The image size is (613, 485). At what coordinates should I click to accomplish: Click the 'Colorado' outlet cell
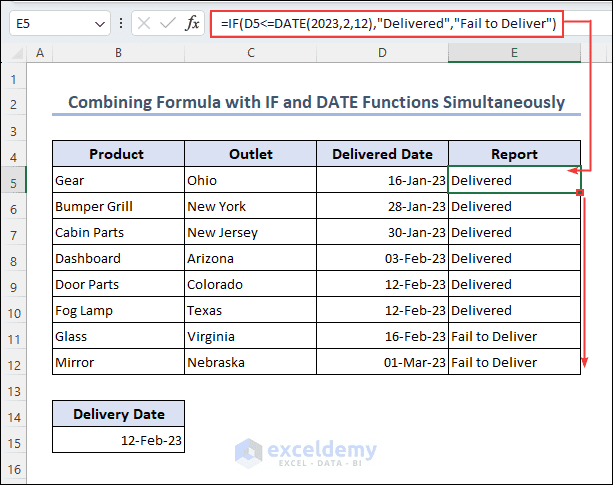coord(251,284)
